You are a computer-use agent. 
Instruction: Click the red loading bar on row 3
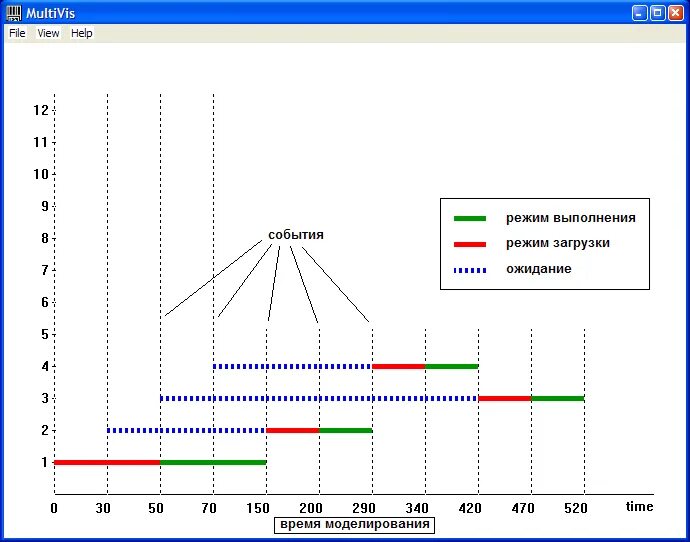pyautogui.click(x=505, y=399)
